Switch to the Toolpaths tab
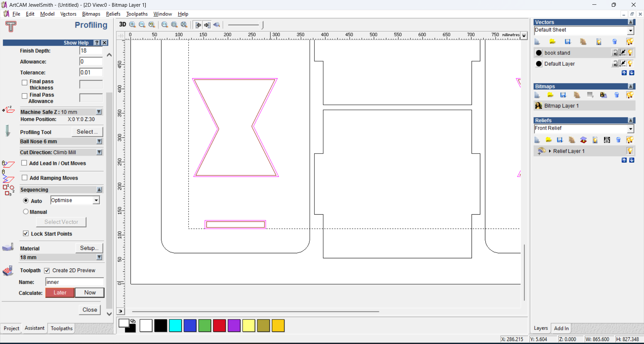Screen dimensions: 644x344 [x=61, y=328]
